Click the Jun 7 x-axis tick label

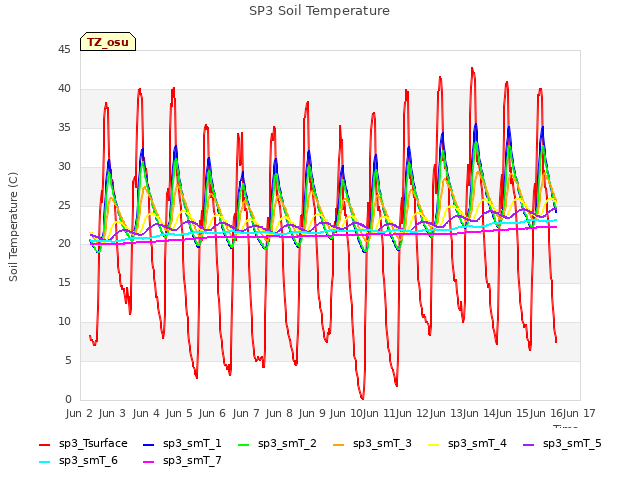click(x=246, y=413)
